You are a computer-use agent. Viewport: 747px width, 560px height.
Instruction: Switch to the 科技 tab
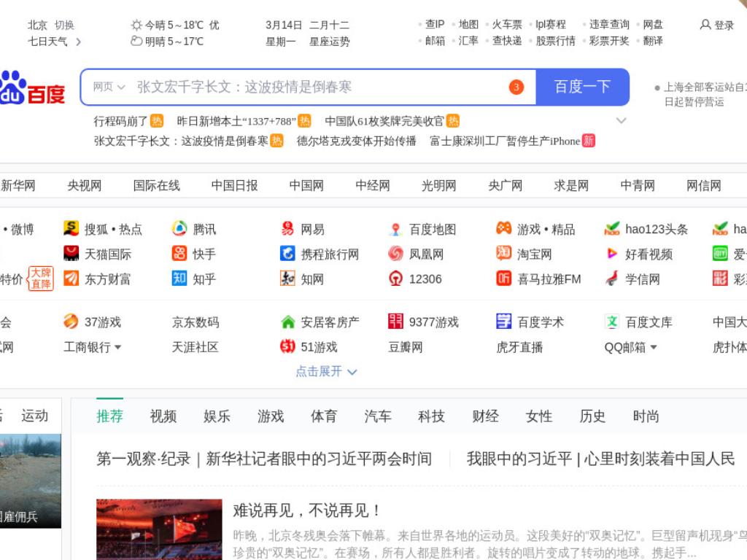pyautogui.click(x=431, y=416)
